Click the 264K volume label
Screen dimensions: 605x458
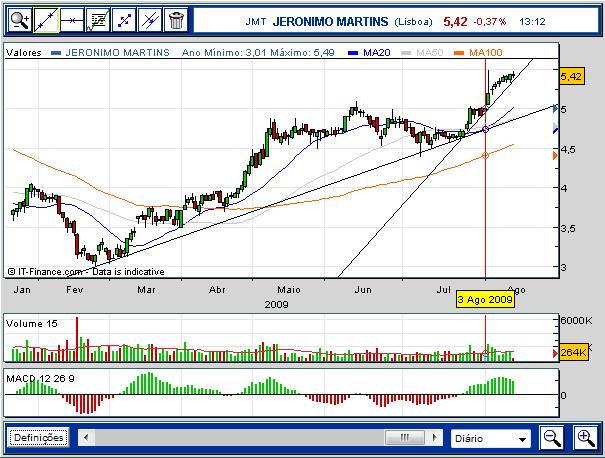[574, 352]
